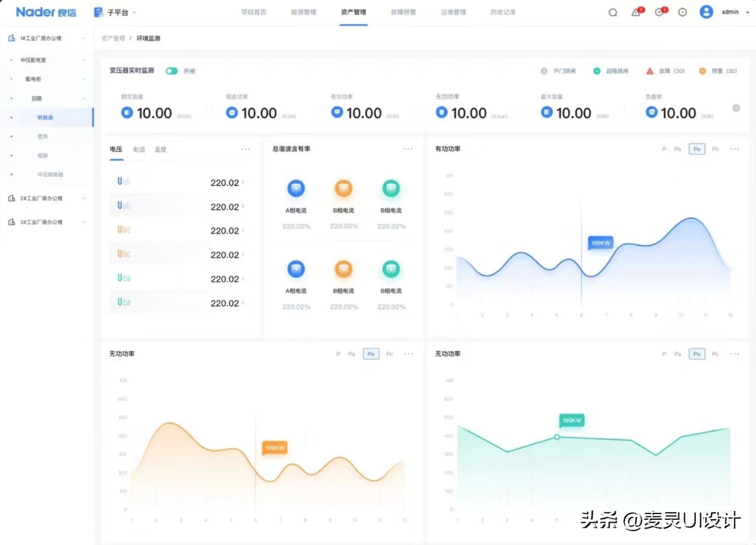756x545 pixels.
Task: Click the next arrow beside 负载率 card
Action: [x=736, y=108]
